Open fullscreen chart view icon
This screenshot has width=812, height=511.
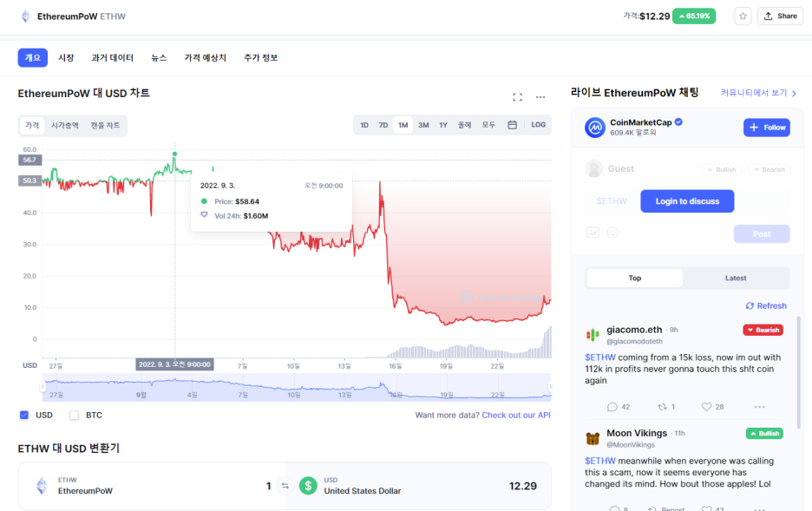[x=517, y=97]
